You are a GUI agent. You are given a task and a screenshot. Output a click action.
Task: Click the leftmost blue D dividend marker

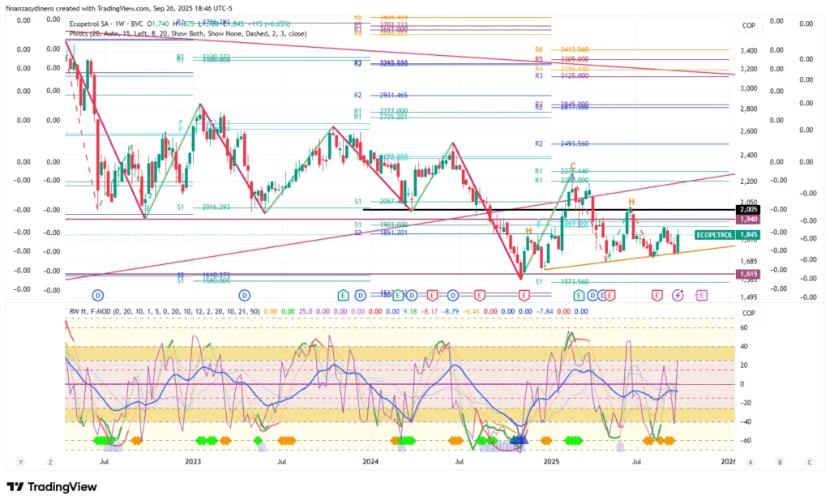pos(99,295)
